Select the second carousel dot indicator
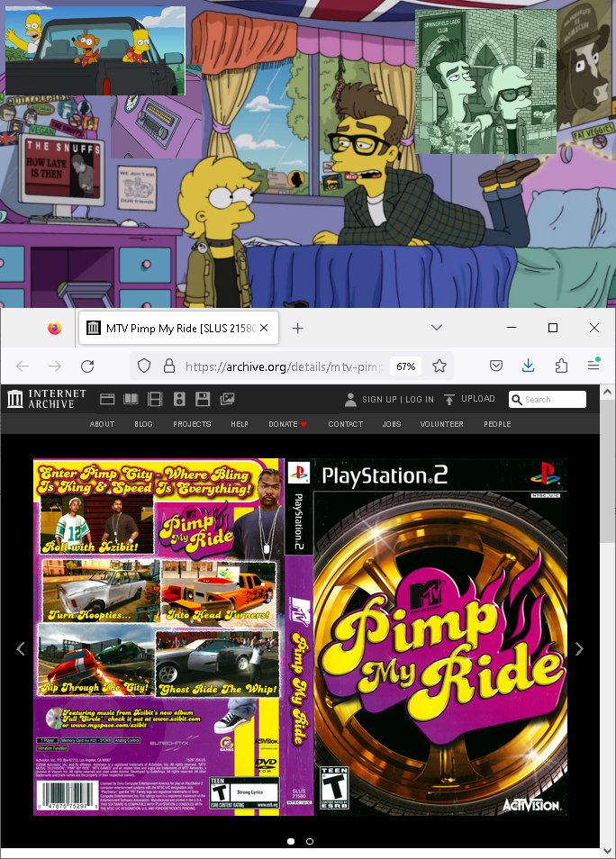The image size is (616, 859). click(x=310, y=841)
